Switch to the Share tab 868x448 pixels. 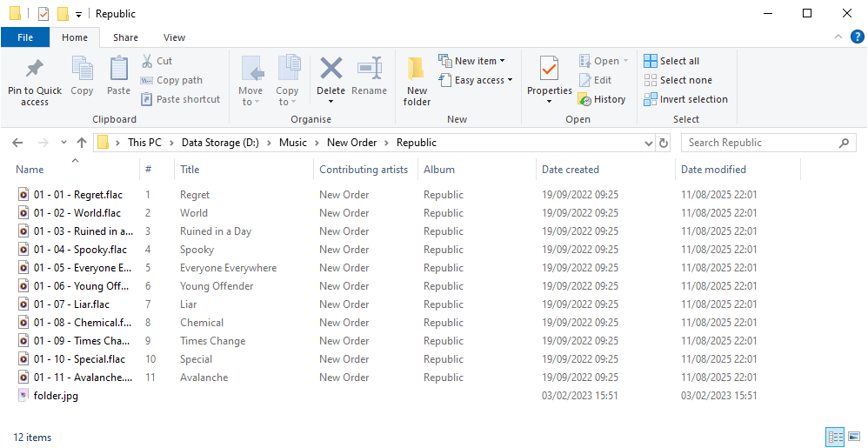click(125, 37)
